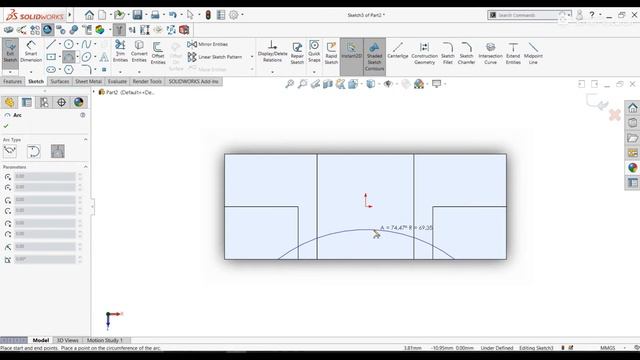Switch to the Features tab
This screenshot has width=640, height=360.
12,82
